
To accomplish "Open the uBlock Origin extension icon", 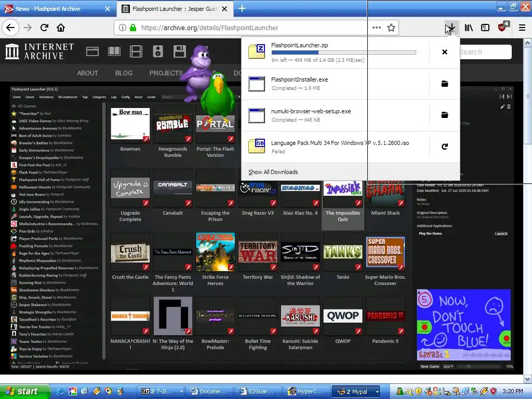I will (503, 27).
